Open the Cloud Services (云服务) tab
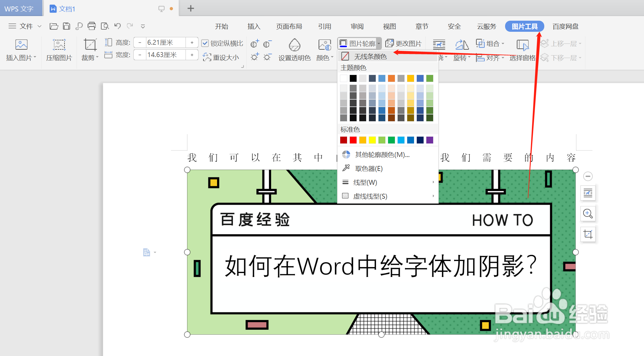Viewport: 644px width, 356px height. [487, 27]
